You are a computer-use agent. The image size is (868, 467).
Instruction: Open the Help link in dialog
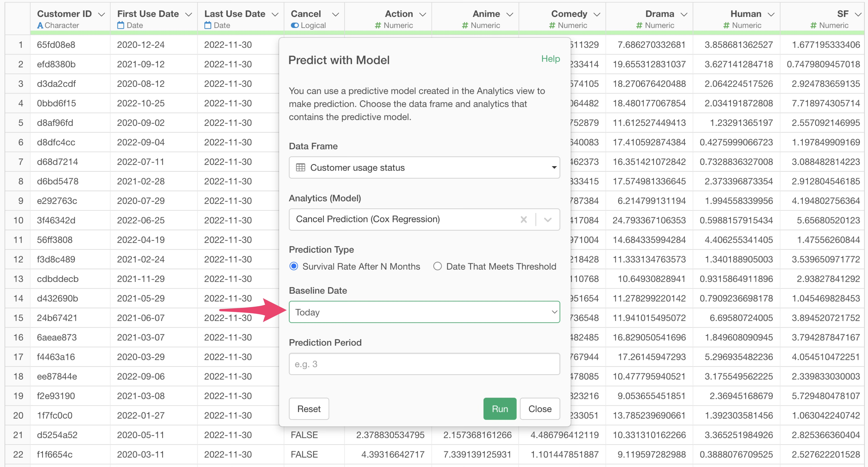click(x=550, y=59)
